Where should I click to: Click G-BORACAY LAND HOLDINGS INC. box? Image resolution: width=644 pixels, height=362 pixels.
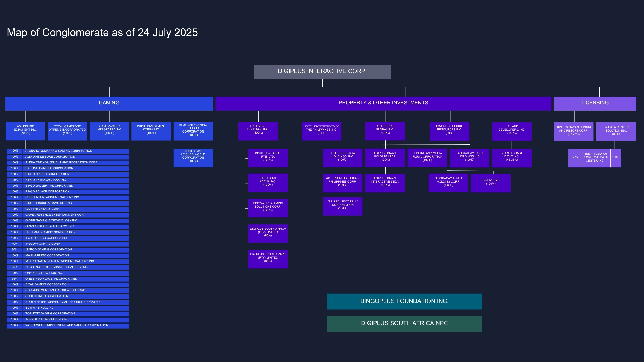(470, 158)
